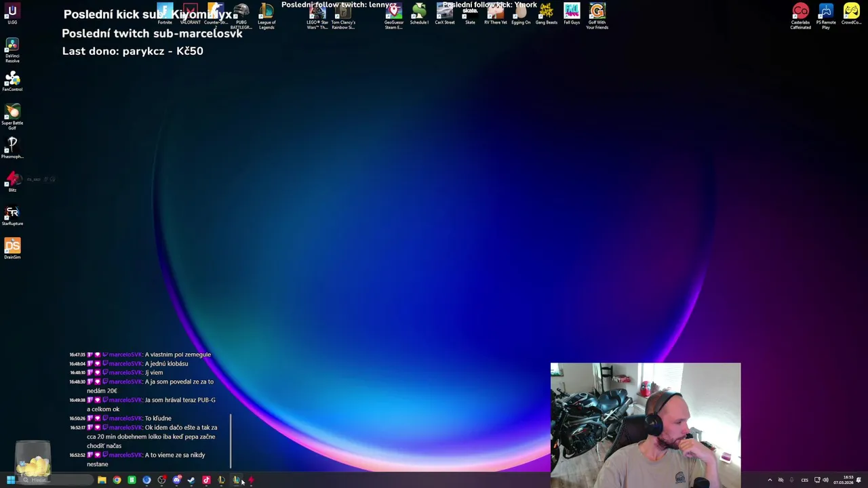868x488 pixels.
Task: Open the U.GG desktop shortcut
Action: point(12,14)
